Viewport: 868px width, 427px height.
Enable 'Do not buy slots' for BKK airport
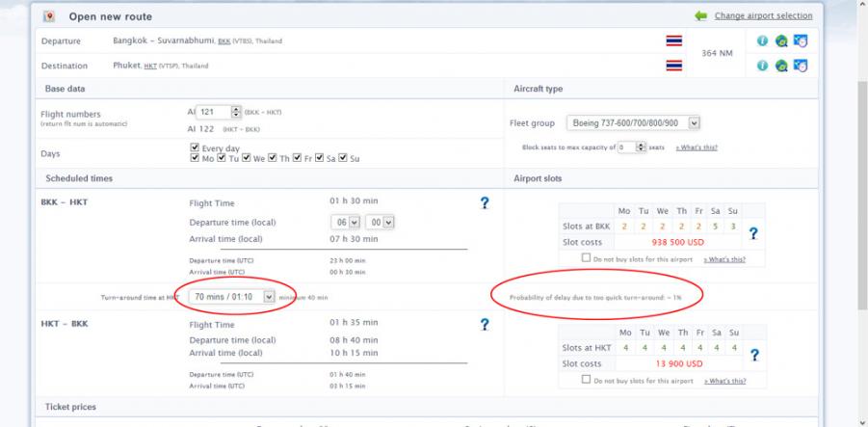click(x=587, y=258)
